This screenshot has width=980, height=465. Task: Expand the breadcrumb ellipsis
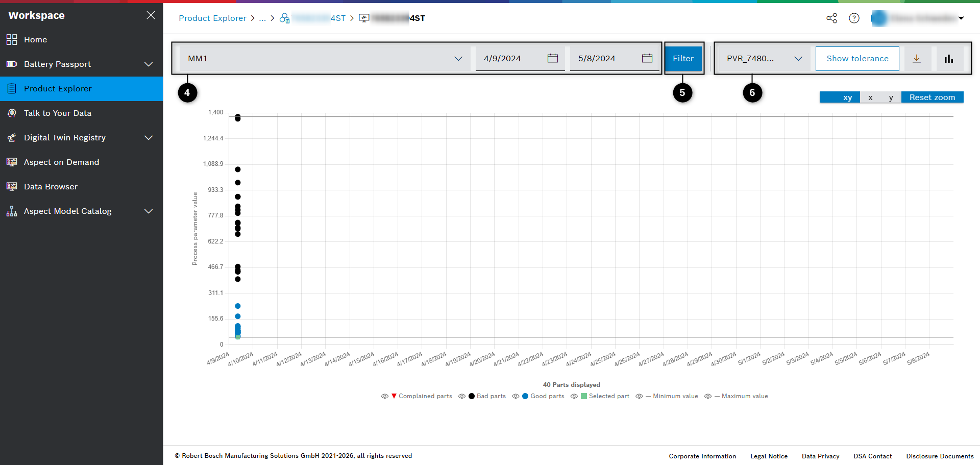click(x=262, y=18)
